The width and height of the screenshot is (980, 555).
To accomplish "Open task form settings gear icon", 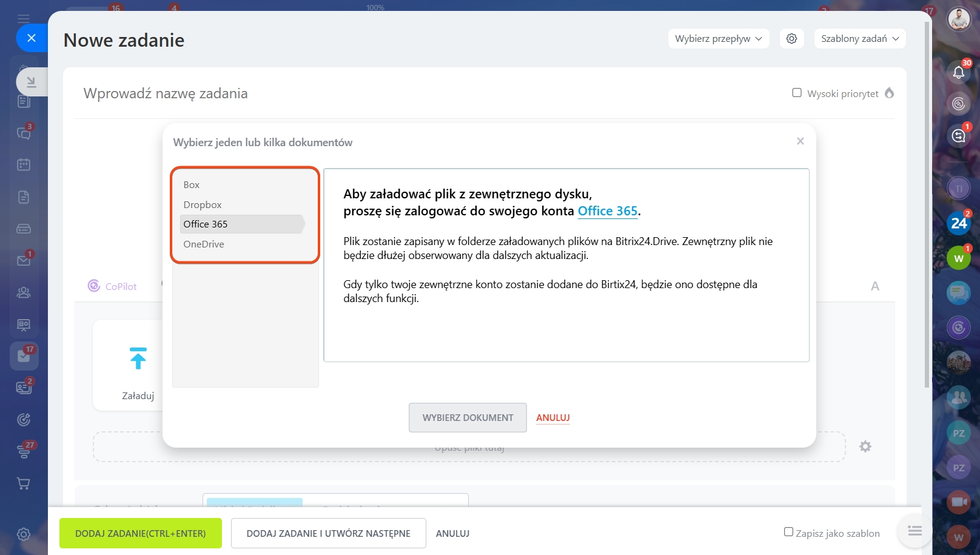I will coord(791,38).
